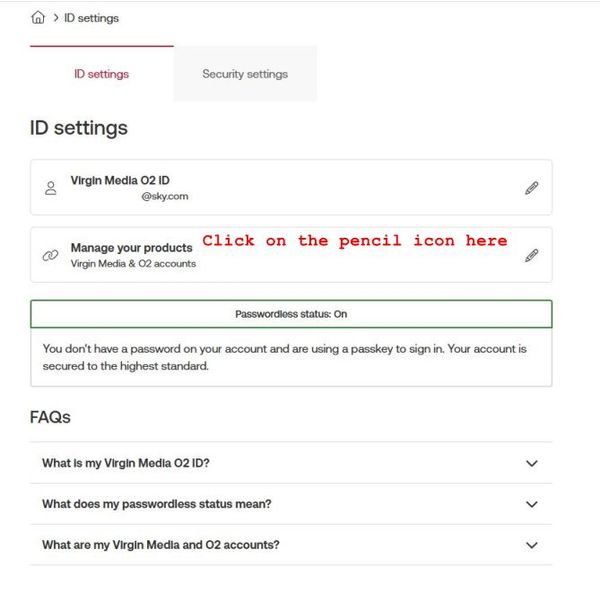Viewport: 600px width, 595px height.
Task: Switch to the ID settings tab
Action: tap(101, 74)
